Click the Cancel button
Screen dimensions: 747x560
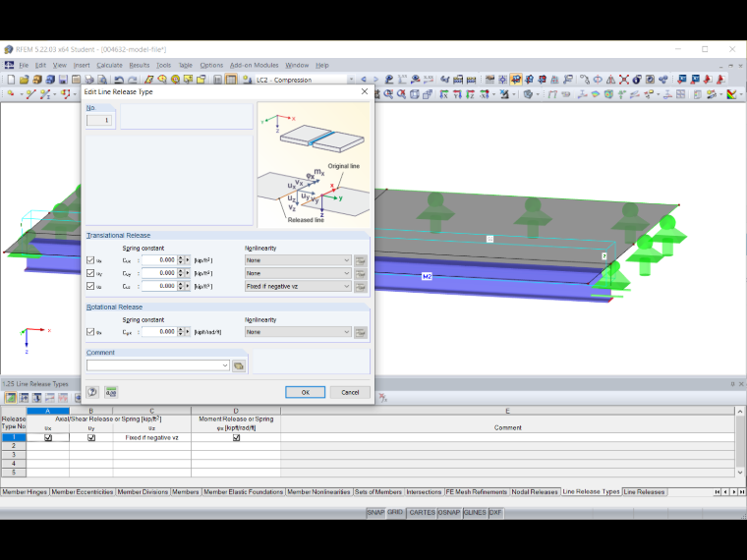coord(350,392)
